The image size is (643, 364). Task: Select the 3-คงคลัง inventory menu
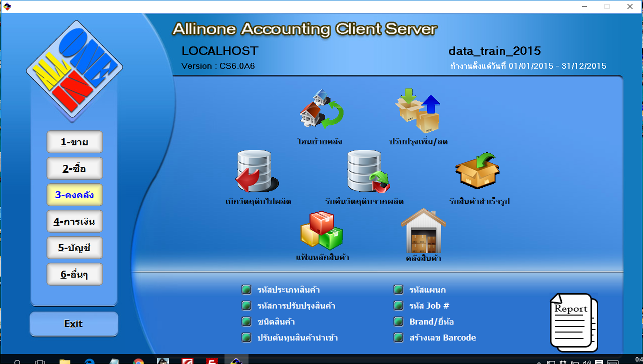pyautogui.click(x=74, y=195)
